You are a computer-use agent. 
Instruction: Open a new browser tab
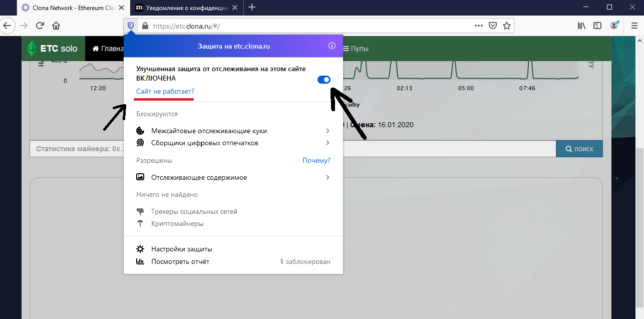pyautogui.click(x=252, y=8)
